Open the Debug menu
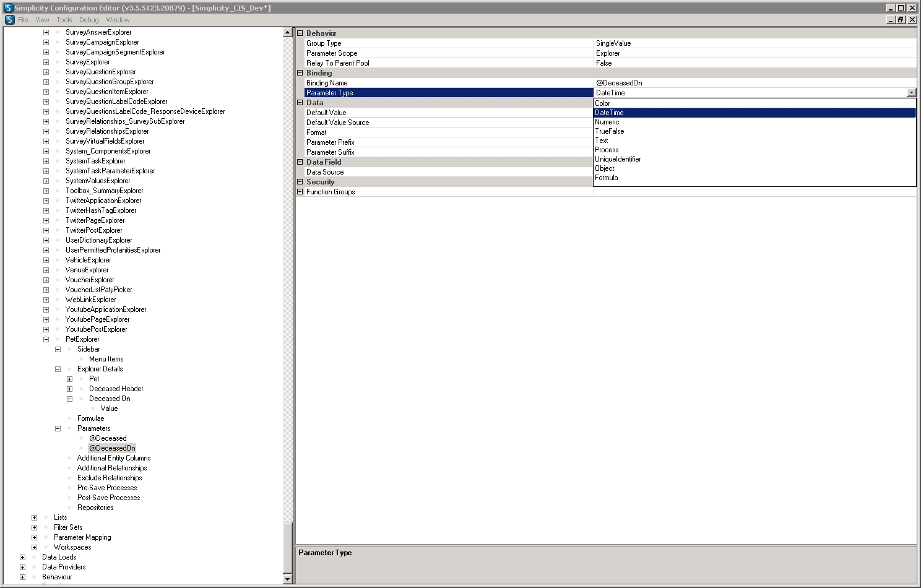This screenshot has height=588, width=921. click(x=89, y=20)
